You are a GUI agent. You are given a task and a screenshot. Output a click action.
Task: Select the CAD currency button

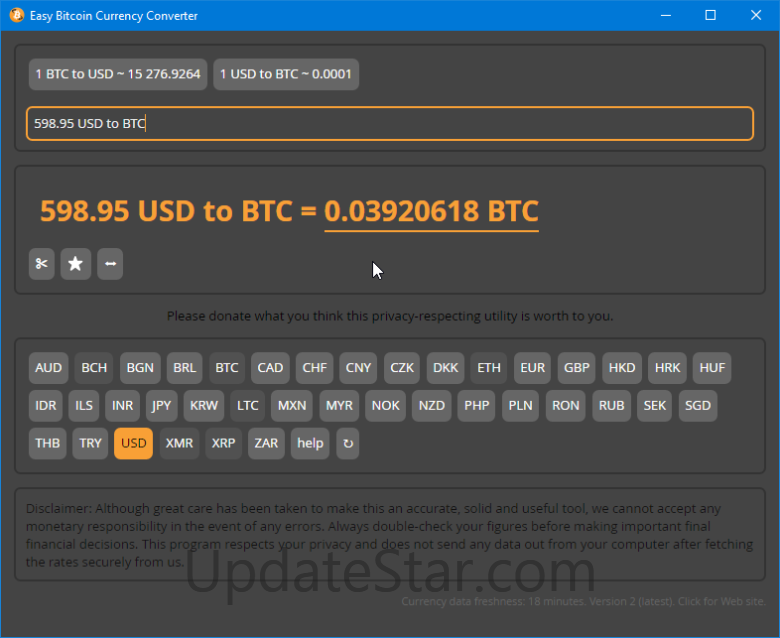tap(270, 368)
